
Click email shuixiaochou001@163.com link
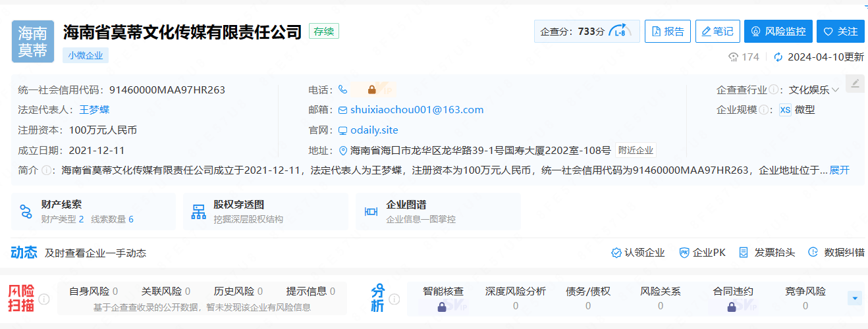pos(416,110)
